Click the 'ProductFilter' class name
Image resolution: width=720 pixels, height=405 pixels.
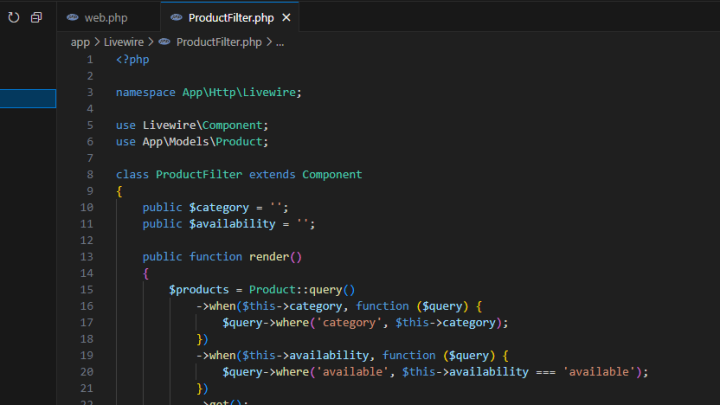click(x=199, y=174)
